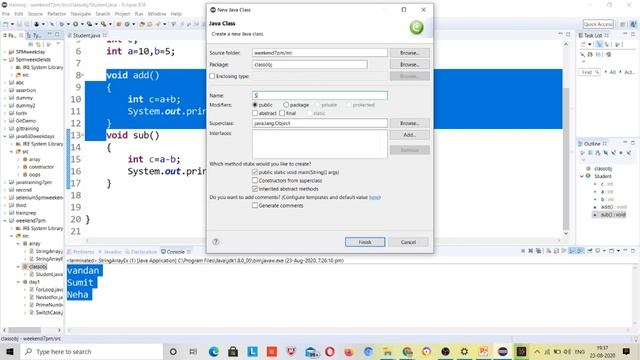Open the File menu
This screenshot has width=640, height=360.
click(x=6, y=14)
